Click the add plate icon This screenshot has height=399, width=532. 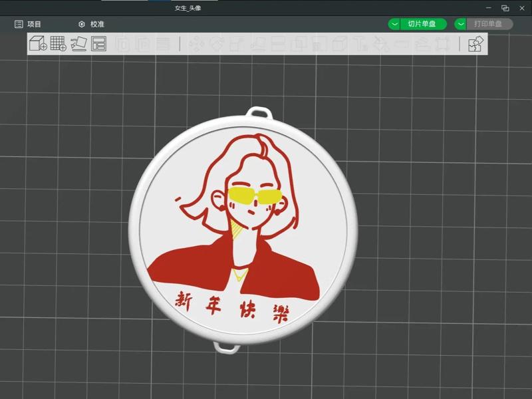(57, 45)
